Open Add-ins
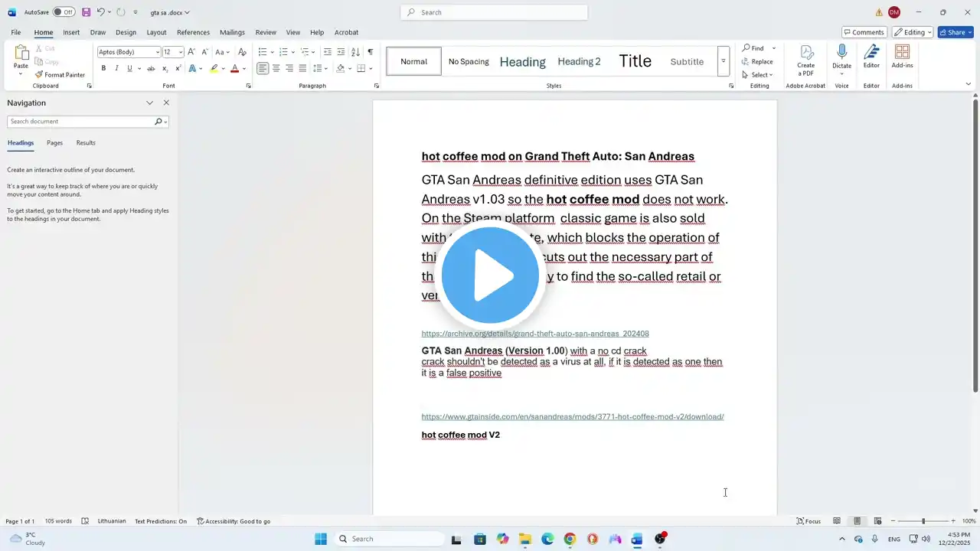Screen dimensions: 980x551 [x=902, y=57]
